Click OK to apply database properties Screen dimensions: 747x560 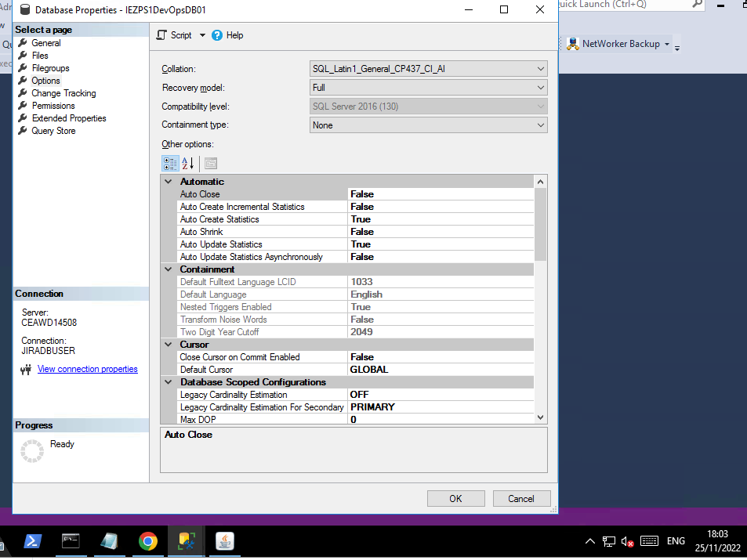455,498
